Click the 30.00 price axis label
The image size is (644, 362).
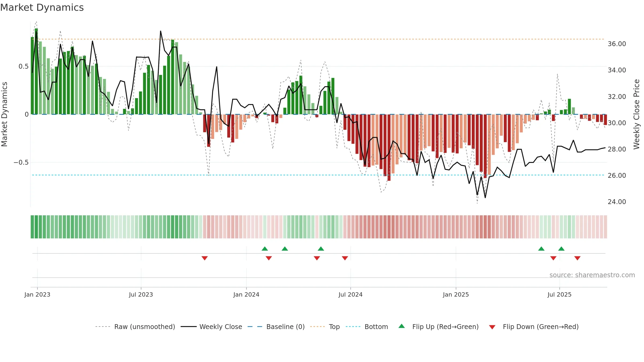tap(617, 123)
